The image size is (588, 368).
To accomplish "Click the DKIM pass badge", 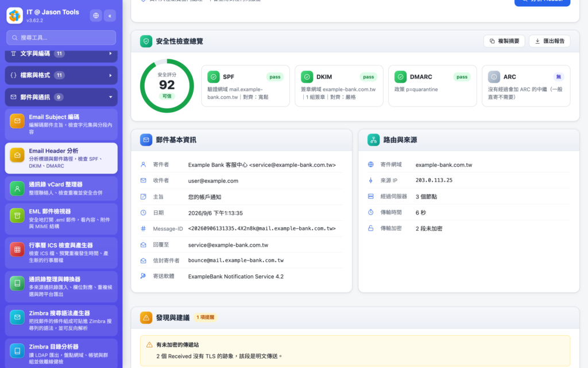I will coord(368,76).
